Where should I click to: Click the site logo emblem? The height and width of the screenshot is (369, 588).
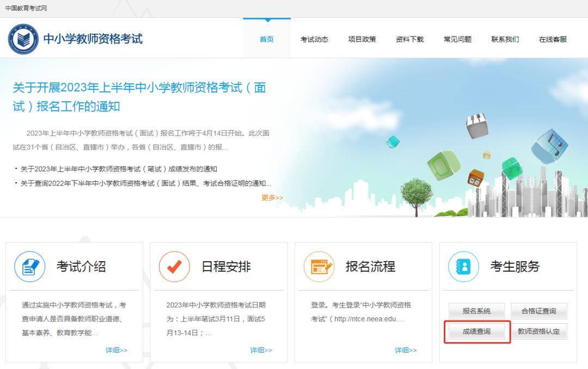tap(23, 39)
